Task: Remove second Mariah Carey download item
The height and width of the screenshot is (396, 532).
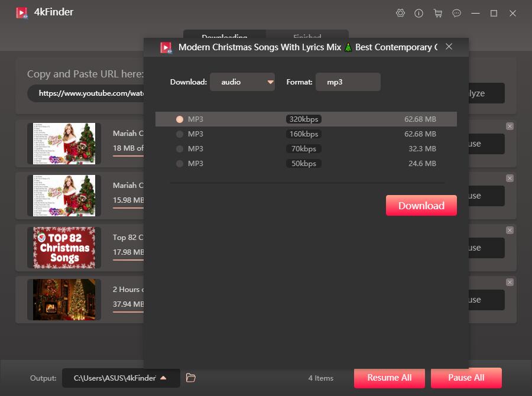Action: coord(510,178)
